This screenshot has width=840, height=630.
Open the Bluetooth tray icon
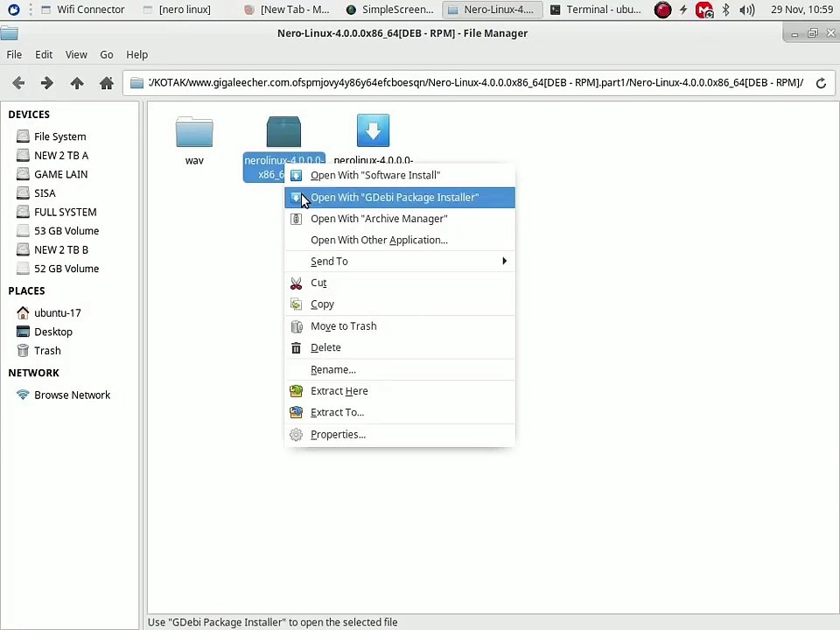coord(725,10)
